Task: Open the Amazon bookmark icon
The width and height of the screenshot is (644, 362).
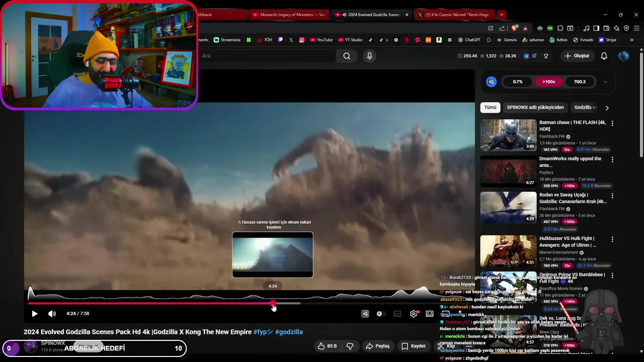Action: (x=439, y=40)
